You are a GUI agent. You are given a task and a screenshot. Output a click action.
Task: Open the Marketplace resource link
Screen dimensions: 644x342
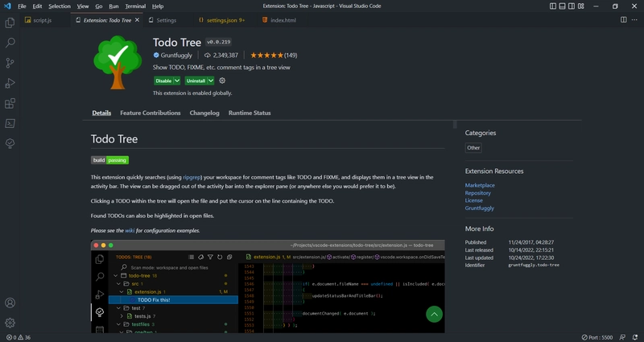pyautogui.click(x=480, y=185)
